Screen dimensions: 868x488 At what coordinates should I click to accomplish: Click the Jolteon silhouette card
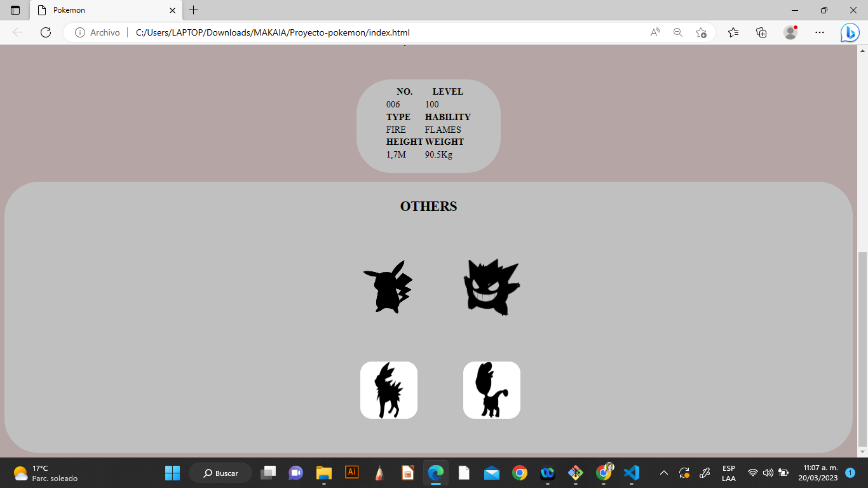pos(389,390)
